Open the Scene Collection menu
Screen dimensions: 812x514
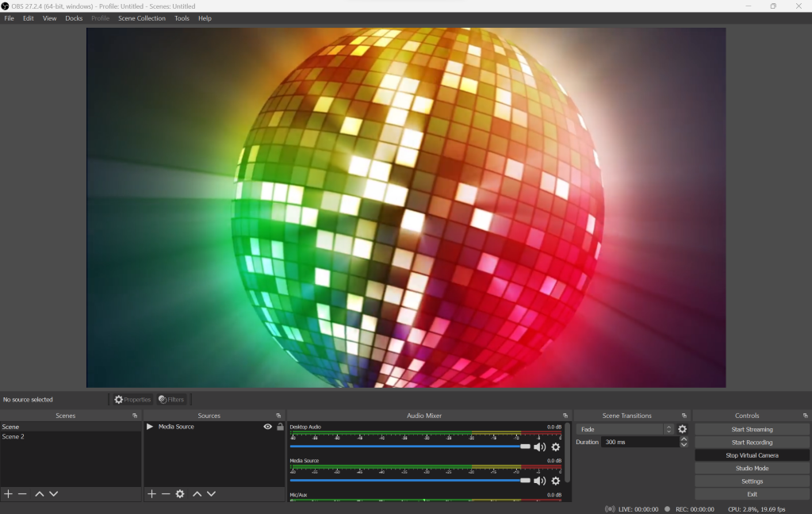click(x=142, y=18)
